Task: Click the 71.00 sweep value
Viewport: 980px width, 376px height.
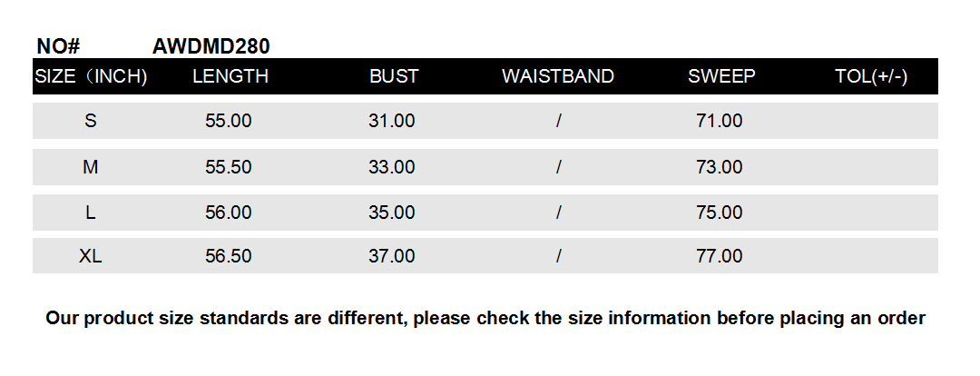Action: 720,121
